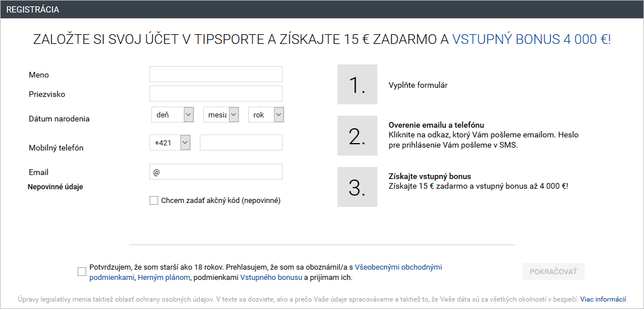Image resolution: width=644 pixels, height=309 pixels.
Task: Click 'Overenie emailu a telefónu' heading
Action: pos(437,125)
